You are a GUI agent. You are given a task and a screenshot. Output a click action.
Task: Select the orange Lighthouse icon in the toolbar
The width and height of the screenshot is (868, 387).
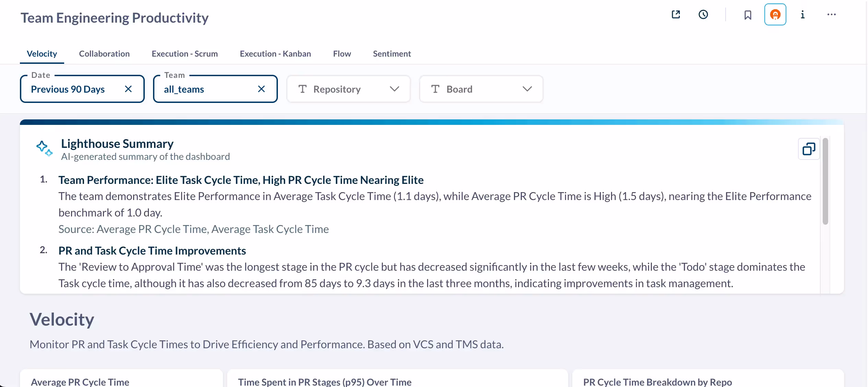coord(775,14)
